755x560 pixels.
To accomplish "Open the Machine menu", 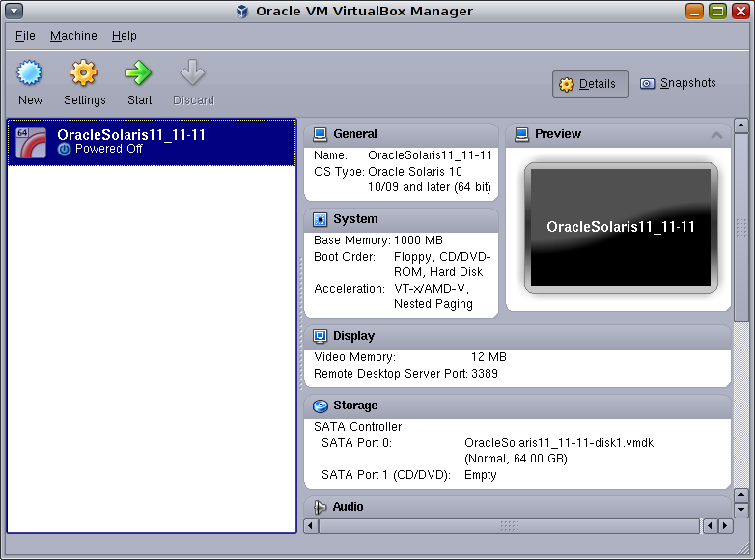I will coord(73,36).
